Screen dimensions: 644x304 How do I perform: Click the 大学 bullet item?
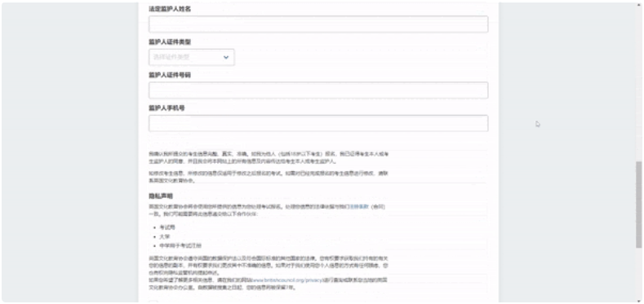click(165, 236)
